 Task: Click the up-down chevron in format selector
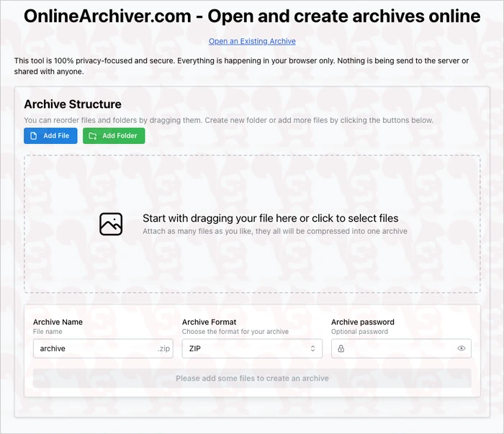313,348
